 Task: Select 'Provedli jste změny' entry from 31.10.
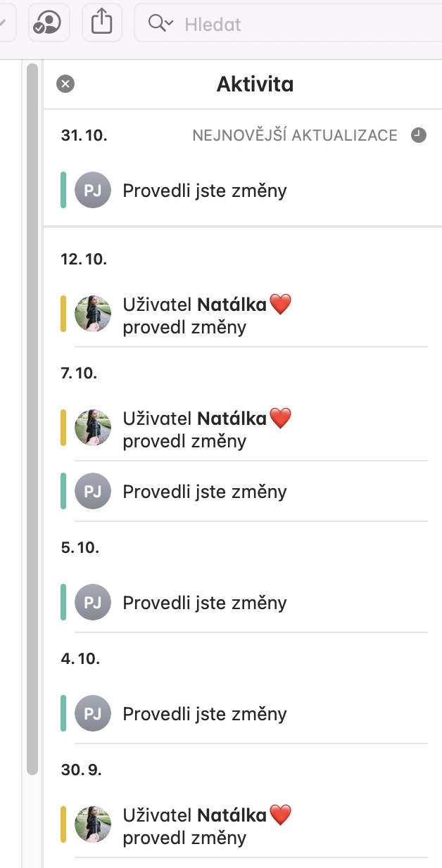click(x=205, y=191)
